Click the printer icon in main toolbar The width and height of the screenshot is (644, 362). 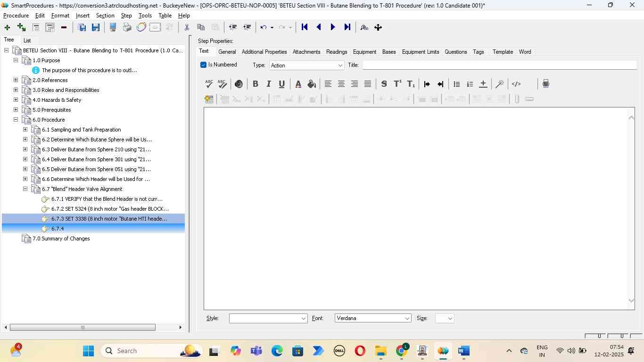click(127, 27)
